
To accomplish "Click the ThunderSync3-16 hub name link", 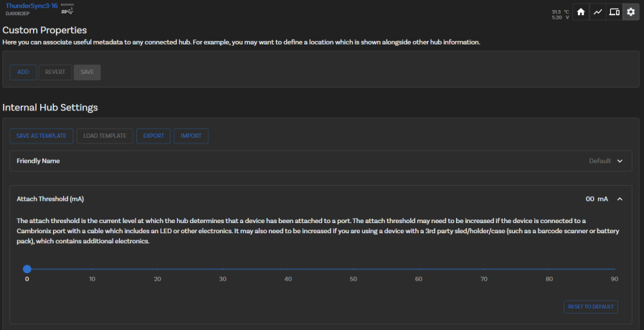I will tap(32, 6).
